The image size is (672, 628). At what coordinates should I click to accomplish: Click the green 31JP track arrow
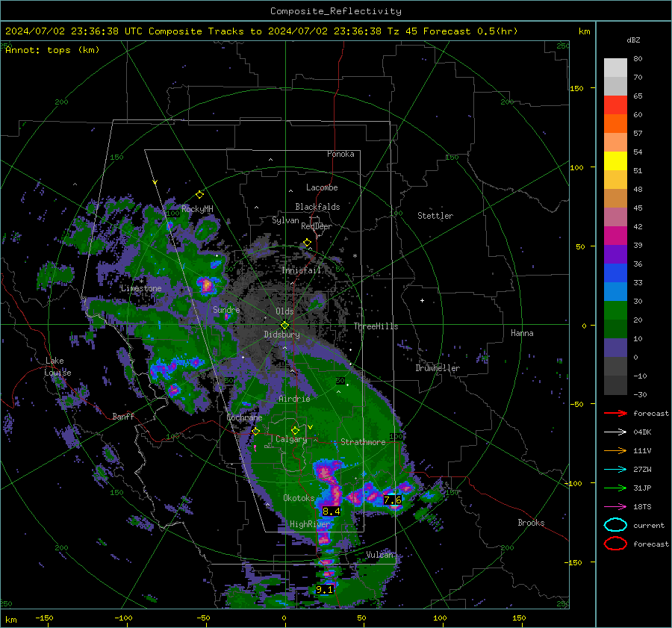pos(615,488)
